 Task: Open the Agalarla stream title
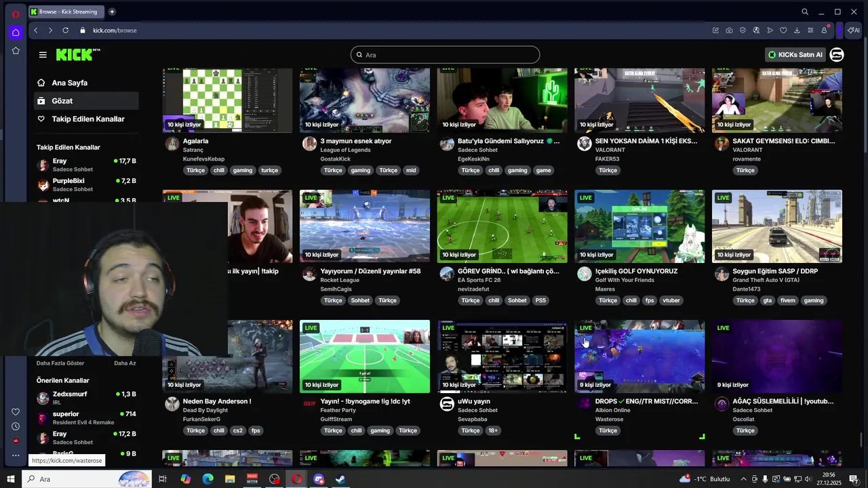(x=195, y=141)
